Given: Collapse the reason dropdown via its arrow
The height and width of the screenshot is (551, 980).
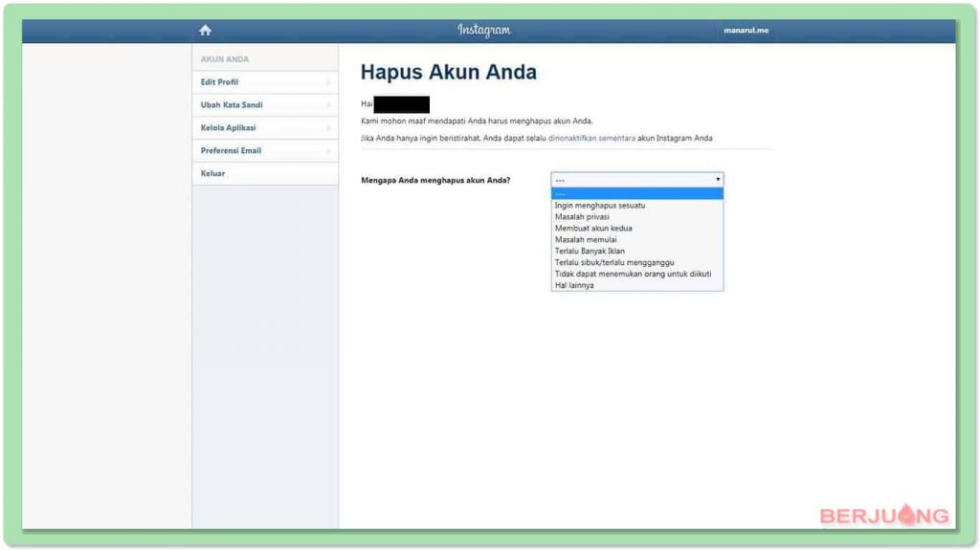Looking at the screenshot, I should [x=718, y=179].
